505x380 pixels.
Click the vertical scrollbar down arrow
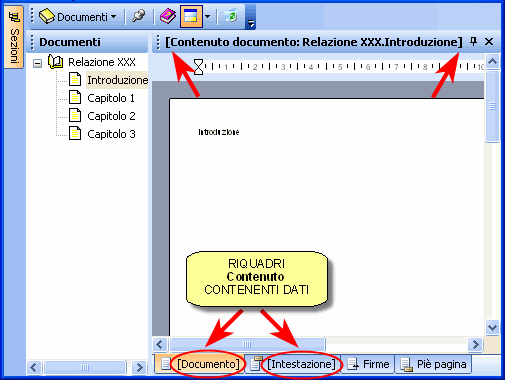click(x=492, y=327)
